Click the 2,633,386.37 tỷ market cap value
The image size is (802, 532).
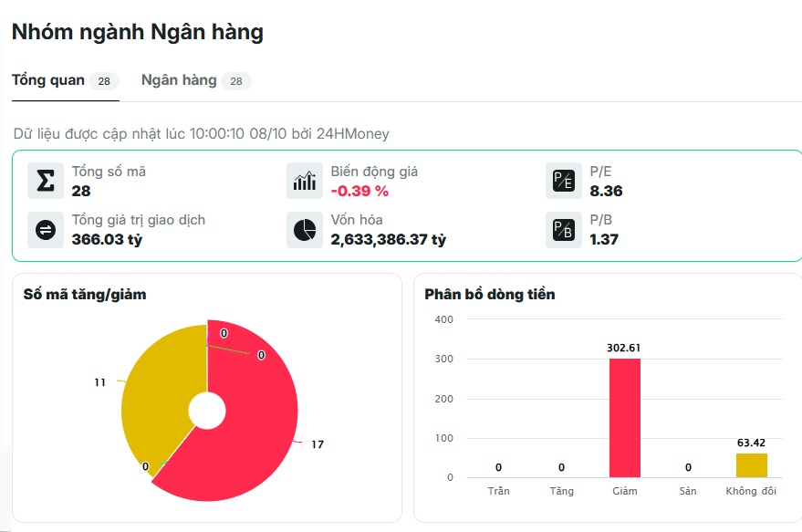click(x=388, y=239)
